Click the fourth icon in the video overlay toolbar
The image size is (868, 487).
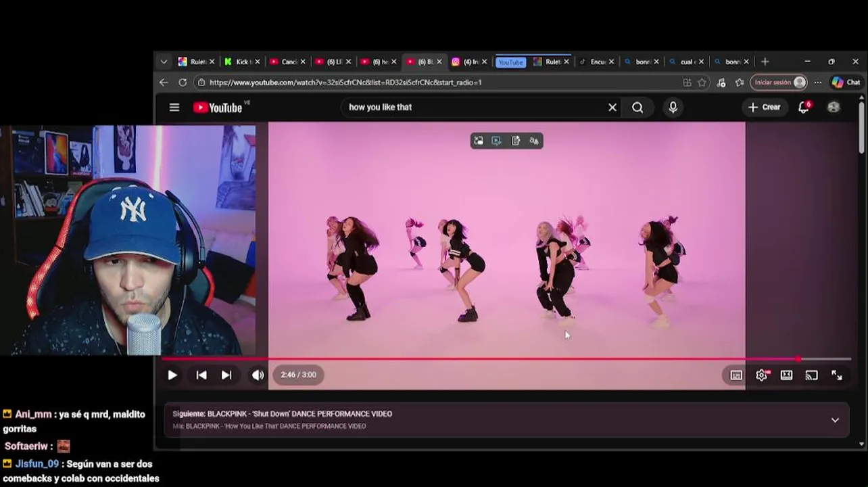click(x=534, y=141)
